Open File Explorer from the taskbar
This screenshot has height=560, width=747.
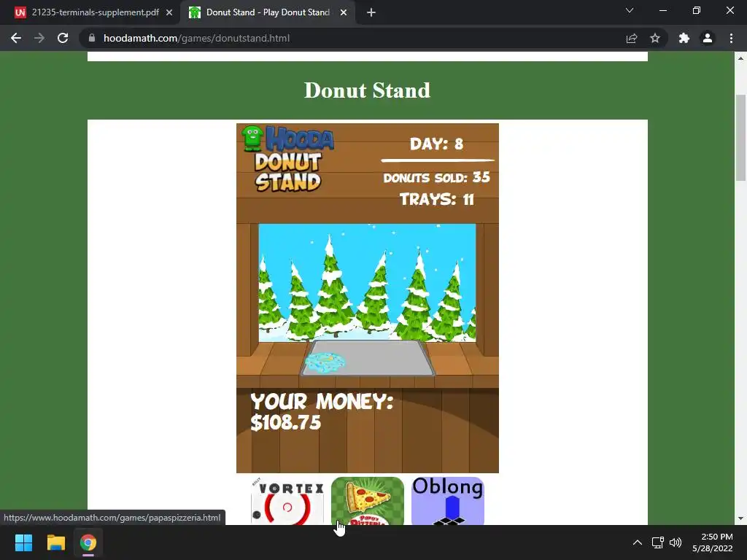(55, 542)
